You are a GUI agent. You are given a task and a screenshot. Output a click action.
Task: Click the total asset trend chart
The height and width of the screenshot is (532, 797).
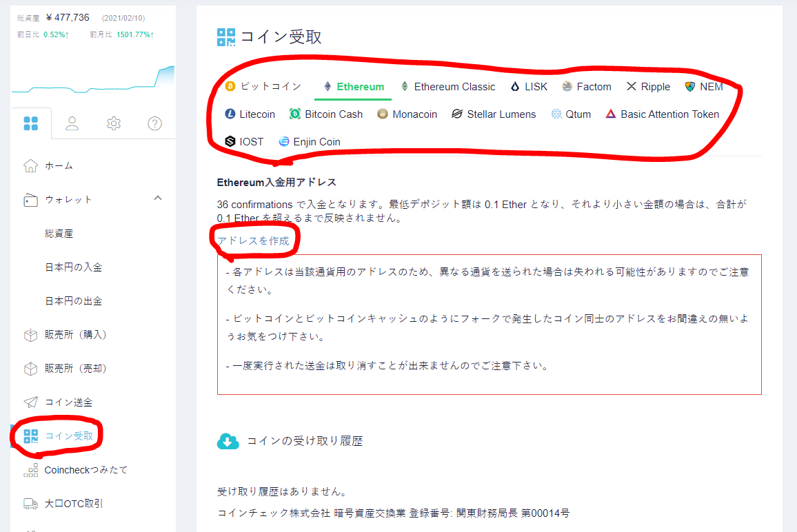coord(93,80)
